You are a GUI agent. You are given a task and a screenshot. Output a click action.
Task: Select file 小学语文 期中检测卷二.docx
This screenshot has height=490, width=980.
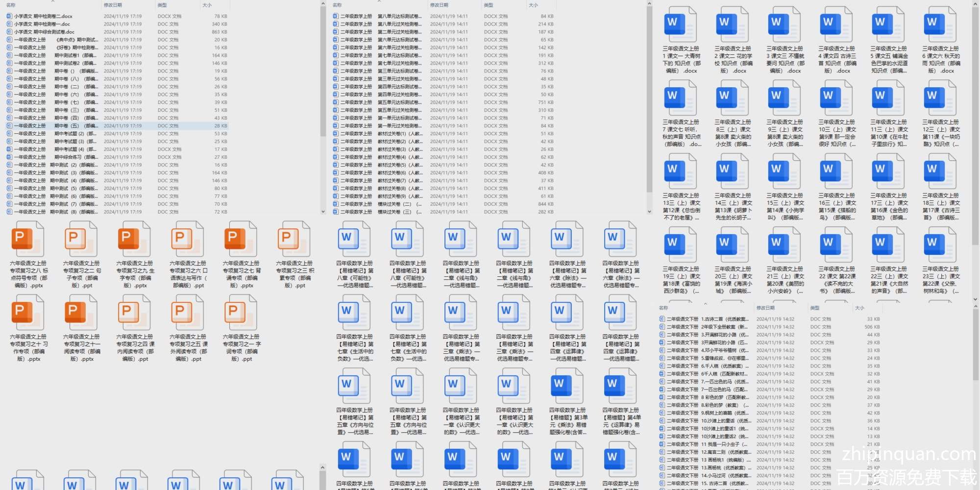point(43,16)
